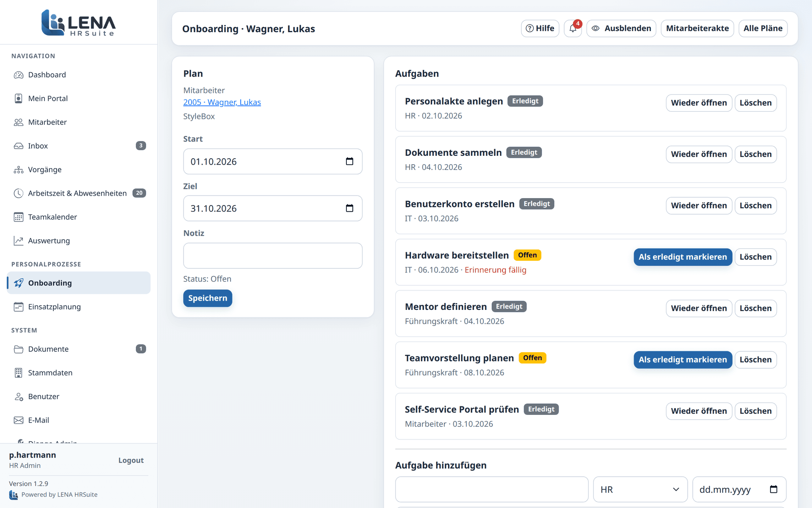Open Stammdaten navigation item
812x508 pixels.
[79, 373]
